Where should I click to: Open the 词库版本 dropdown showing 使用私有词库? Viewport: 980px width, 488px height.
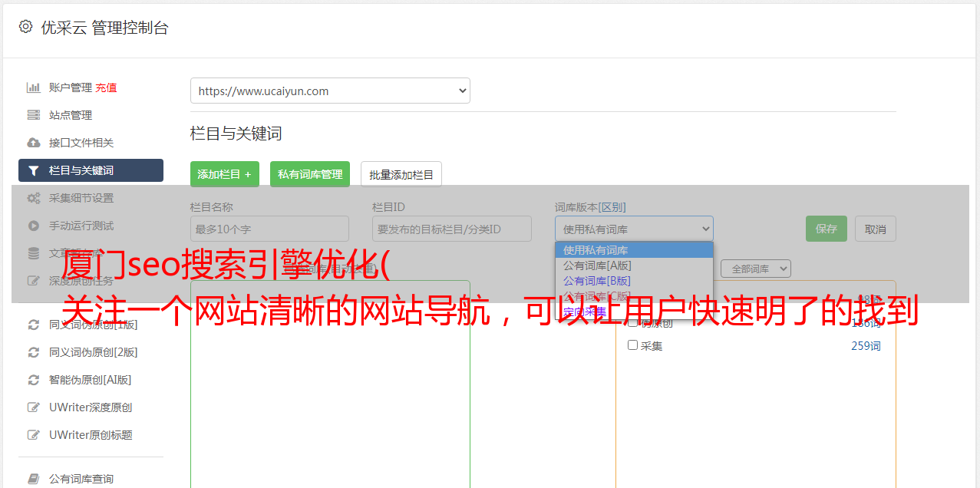click(x=634, y=229)
